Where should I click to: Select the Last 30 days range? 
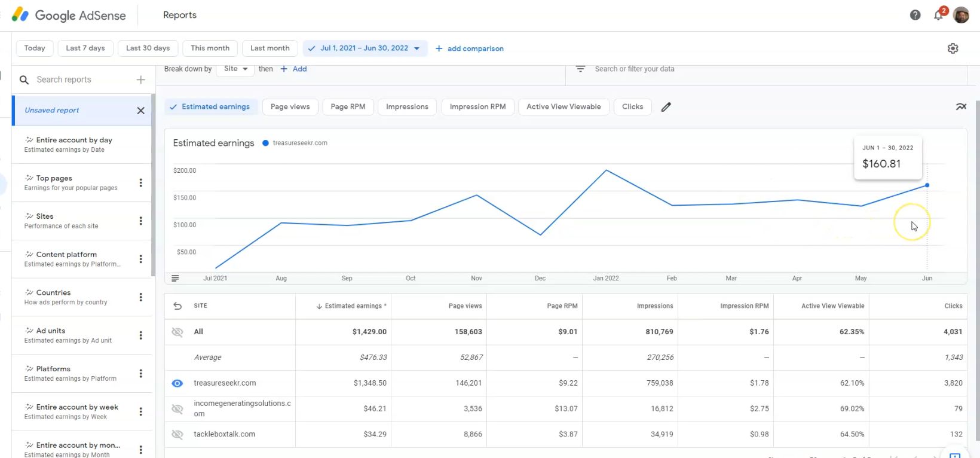(148, 48)
